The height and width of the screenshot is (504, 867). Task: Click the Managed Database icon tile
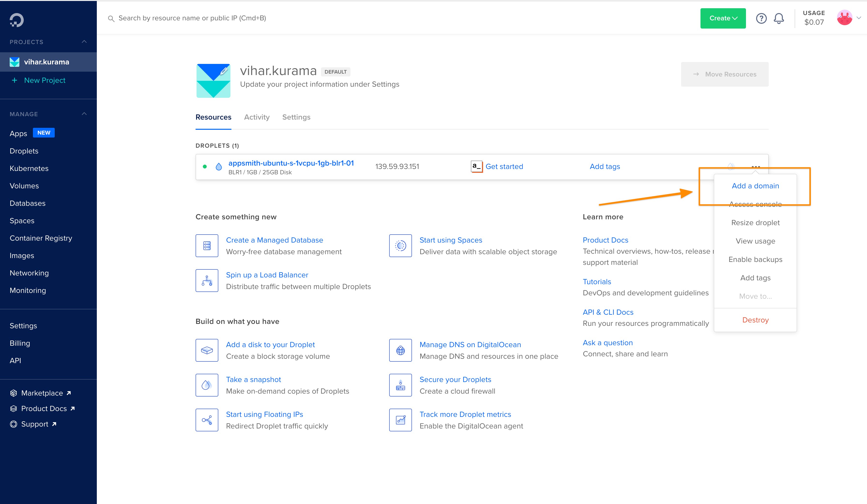click(207, 246)
